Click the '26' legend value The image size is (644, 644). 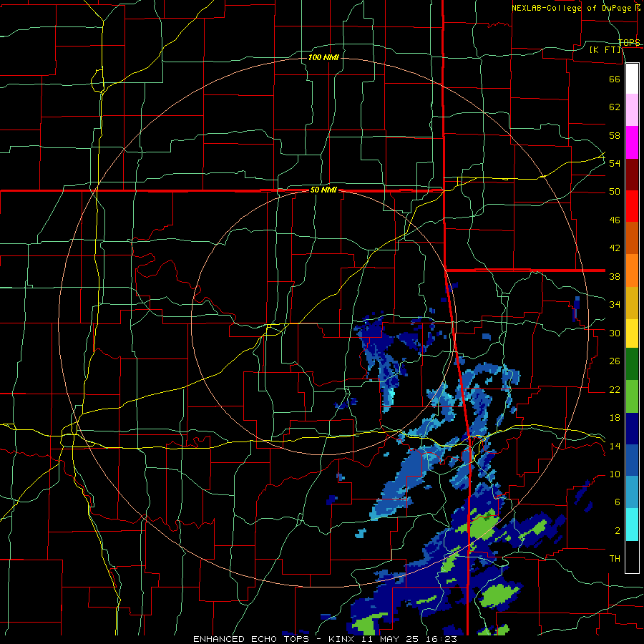tap(615, 361)
